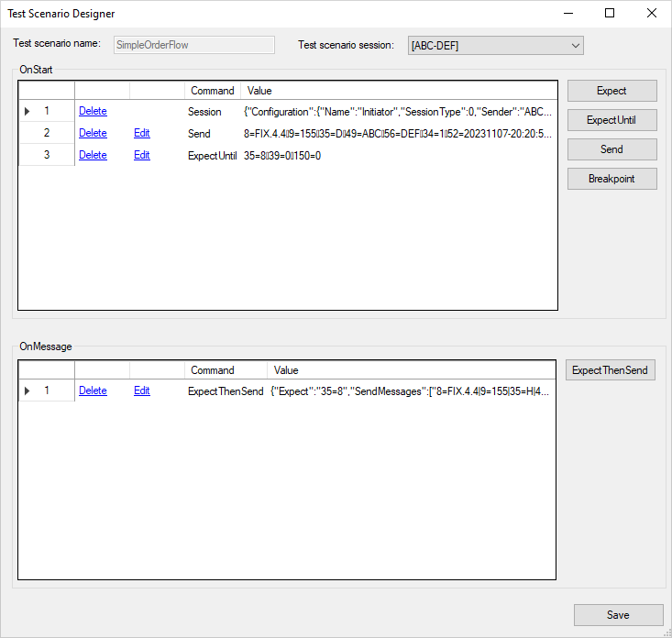Delete the ExpectUntil row in OnStart
Screen dimensions: 672x638
93,155
